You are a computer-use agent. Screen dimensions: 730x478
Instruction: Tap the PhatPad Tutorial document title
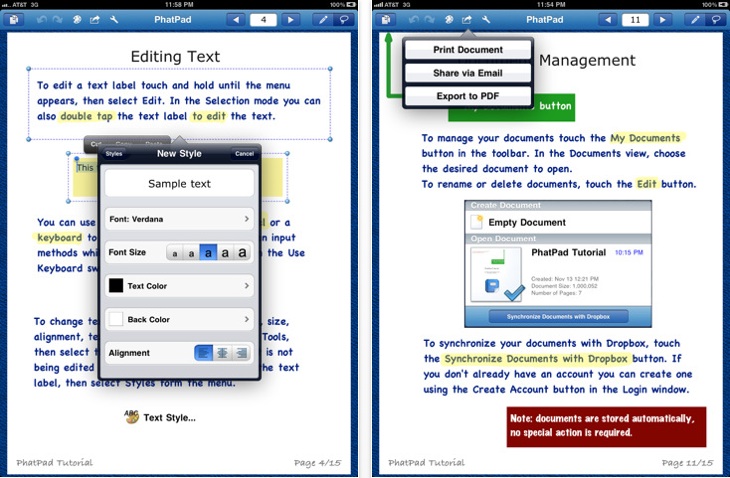[x=568, y=252]
